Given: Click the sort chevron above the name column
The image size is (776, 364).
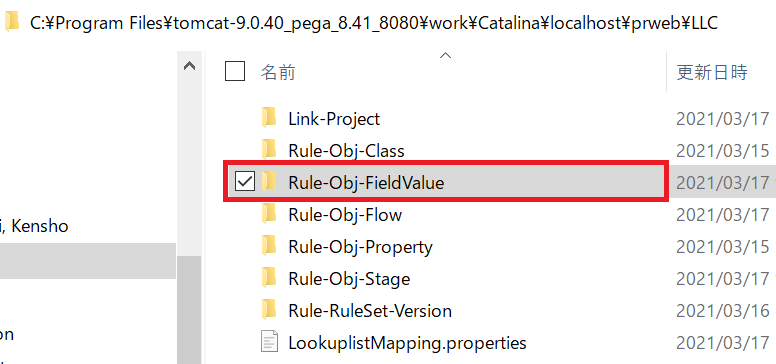Looking at the screenshot, I should (x=445, y=55).
